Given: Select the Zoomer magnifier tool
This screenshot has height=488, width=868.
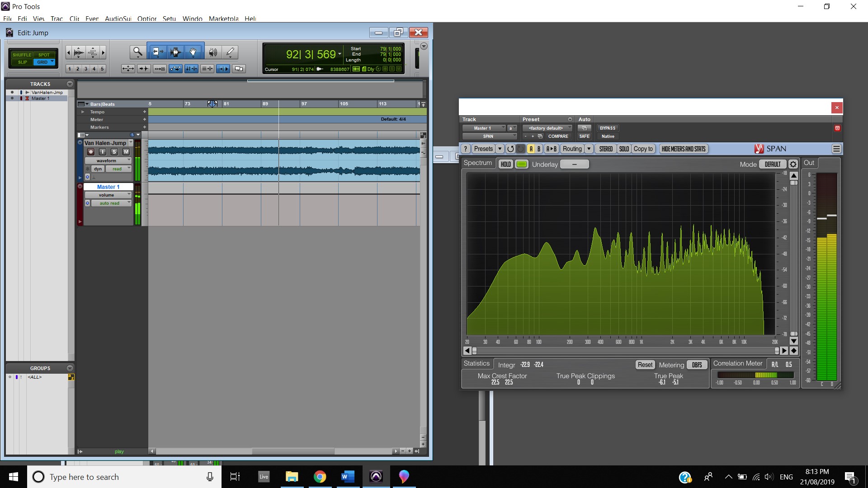Looking at the screenshot, I should pos(137,52).
